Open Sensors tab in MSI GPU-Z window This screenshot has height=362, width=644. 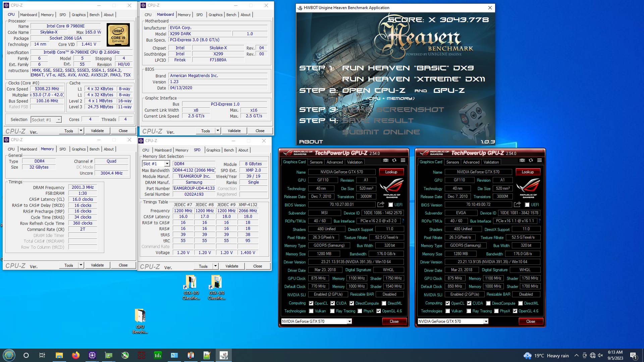316,162
